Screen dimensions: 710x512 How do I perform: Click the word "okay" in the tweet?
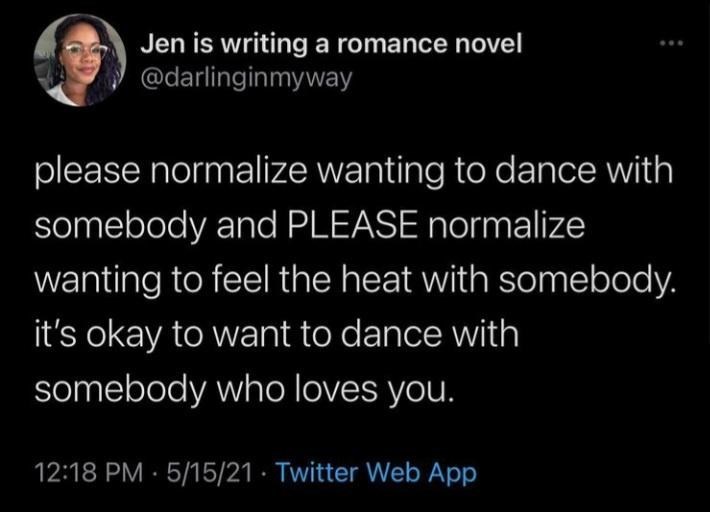coord(142,335)
